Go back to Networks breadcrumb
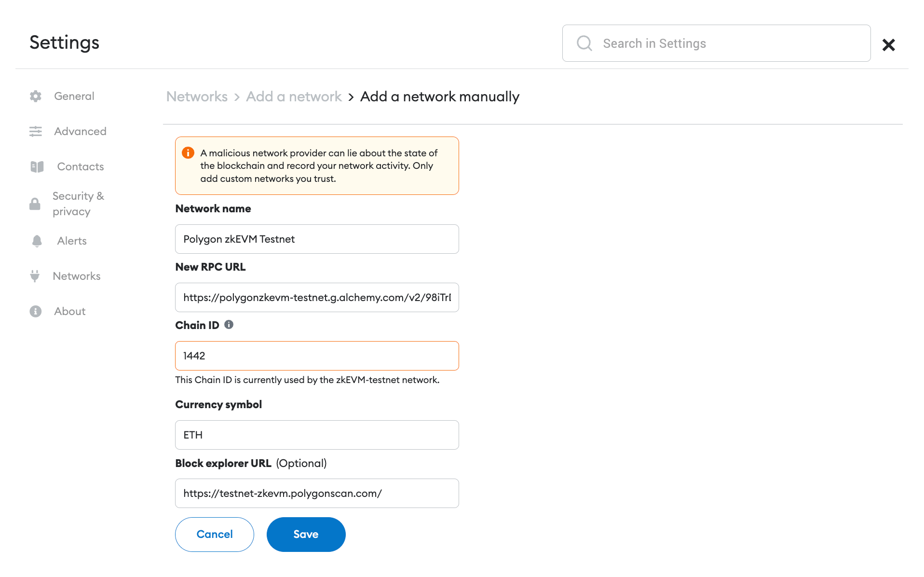The height and width of the screenshot is (577, 924). (197, 96)
